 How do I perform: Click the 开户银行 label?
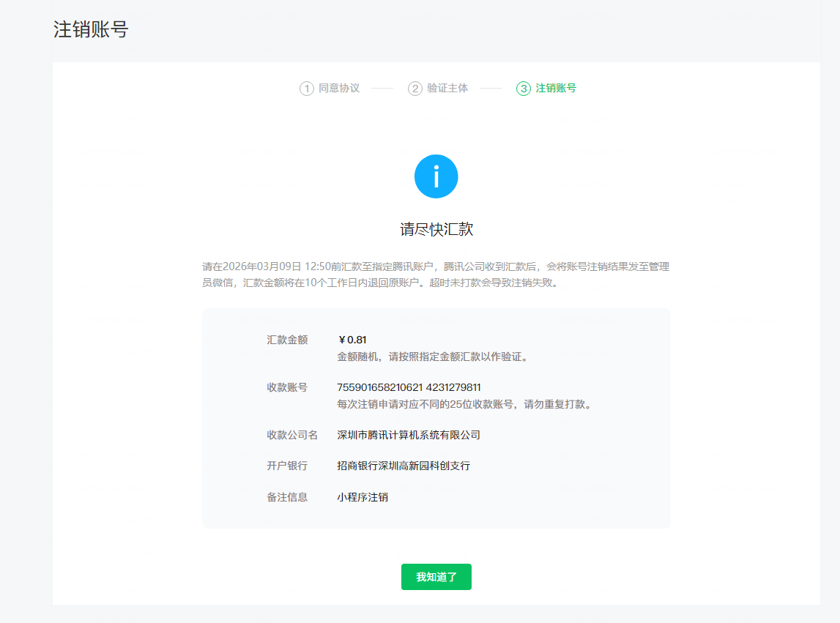pyautogui.click(x=287, y=466)
